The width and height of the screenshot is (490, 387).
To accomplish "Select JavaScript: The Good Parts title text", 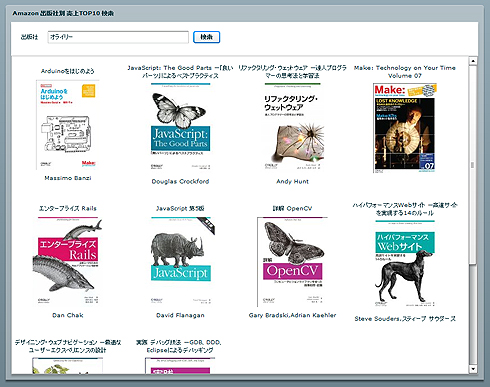I will click(180, 72).
